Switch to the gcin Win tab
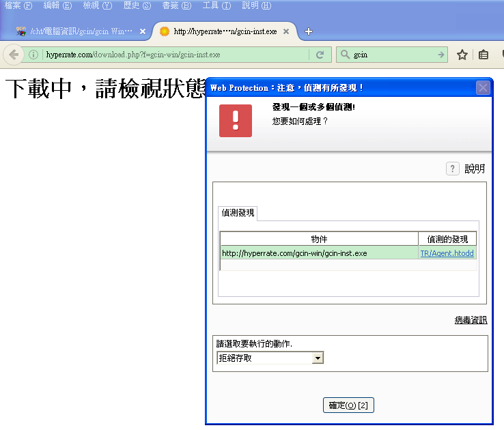Screen dimensions: 504x430 click(x=79, y=31)
